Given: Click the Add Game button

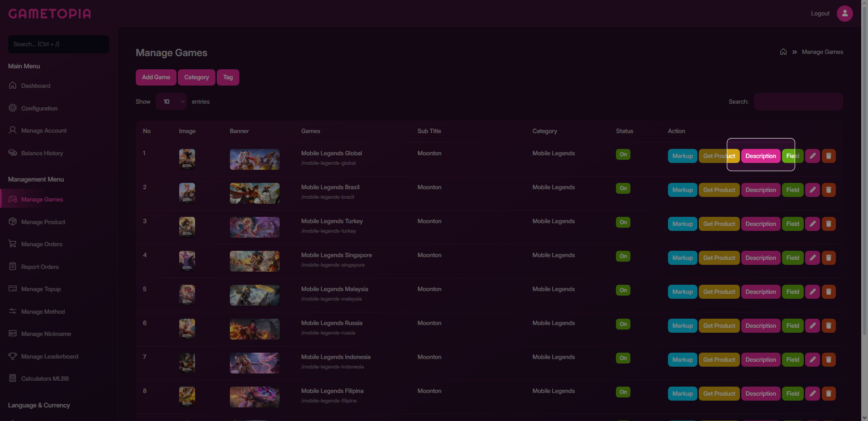Looking at the screenshot, I should pyautogui.click(x=156, y=77).
